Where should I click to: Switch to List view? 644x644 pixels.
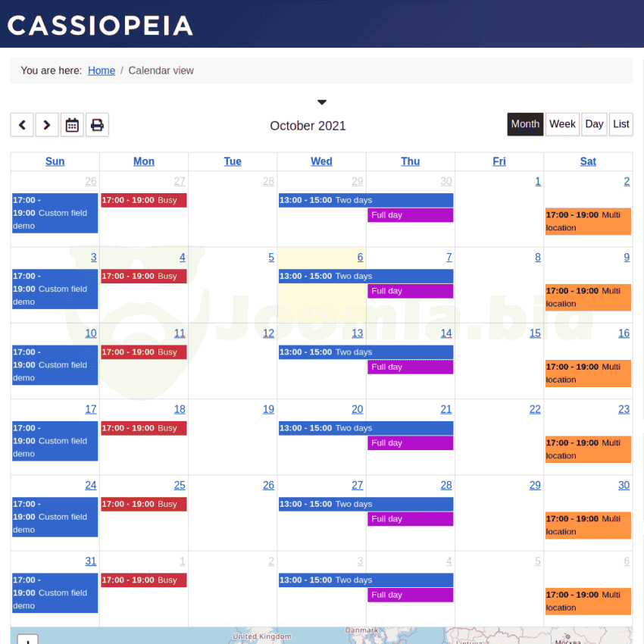click(621, 124)
